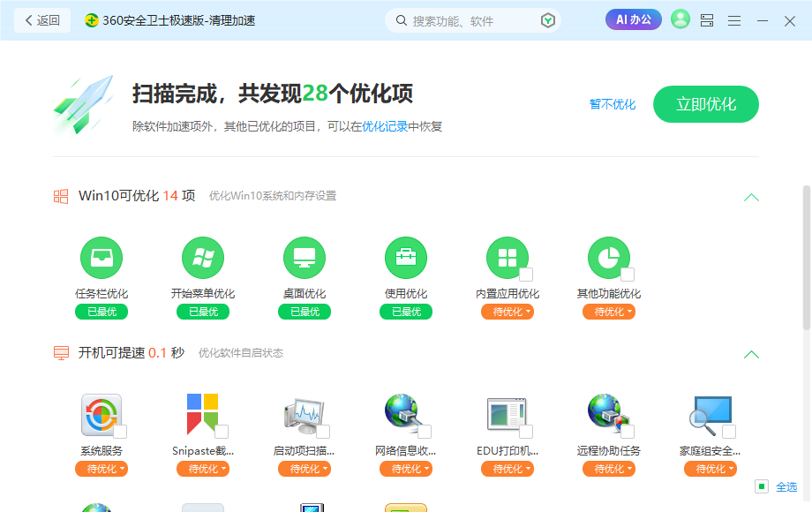Click the 其他功能优化 clock icon
The width and height of the screenshot is (812, 512).
[x=609, y=256]
